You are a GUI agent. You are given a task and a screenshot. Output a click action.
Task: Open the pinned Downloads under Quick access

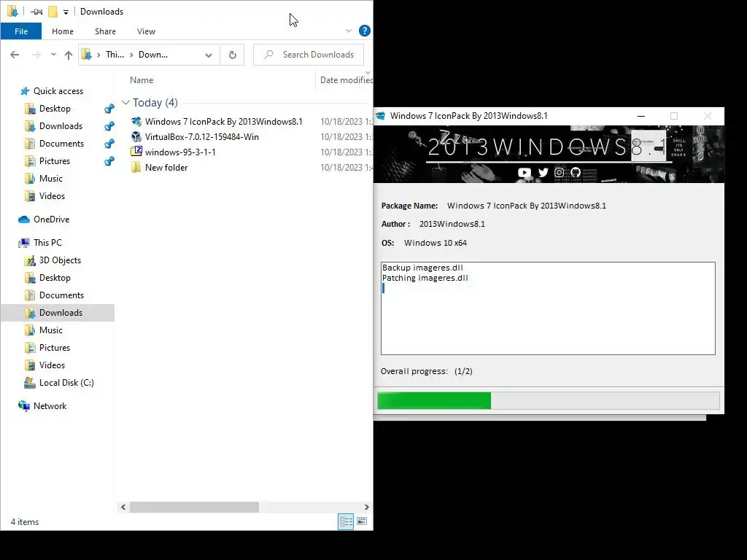(61, 126)
